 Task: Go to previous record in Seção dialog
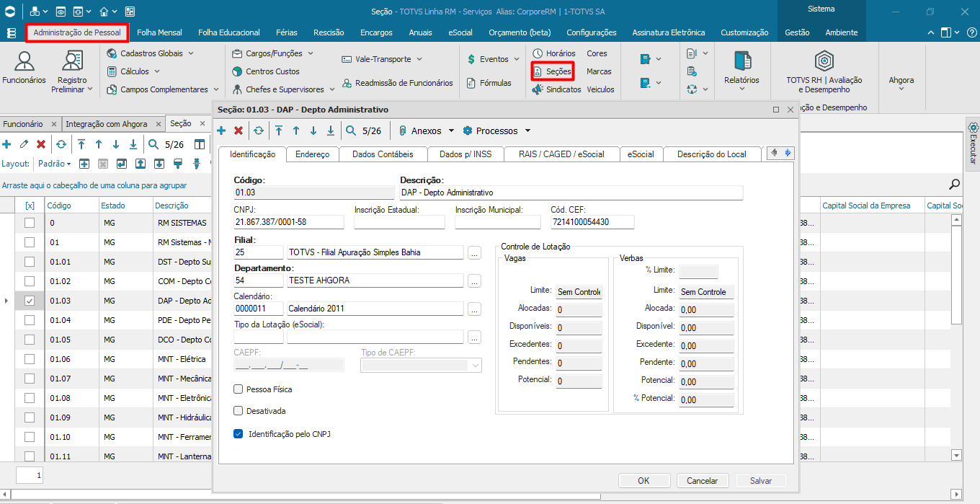296,131
